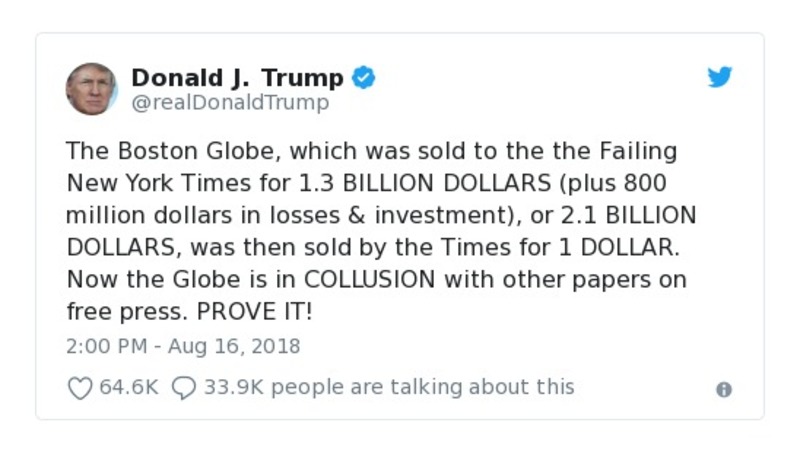
Task: Open "33.9K people are talking about this"
Action: (x=389, y=387)
